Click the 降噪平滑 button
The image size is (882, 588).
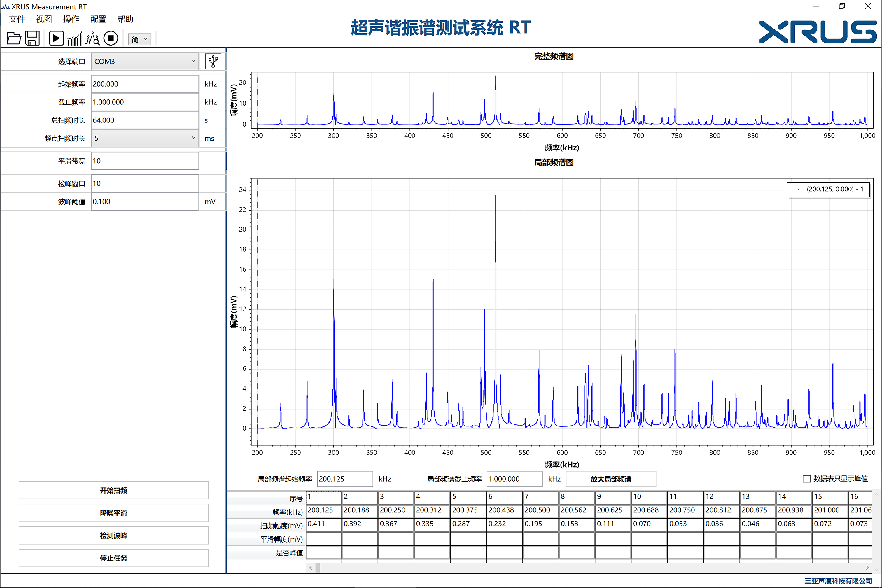pos(114,513)
